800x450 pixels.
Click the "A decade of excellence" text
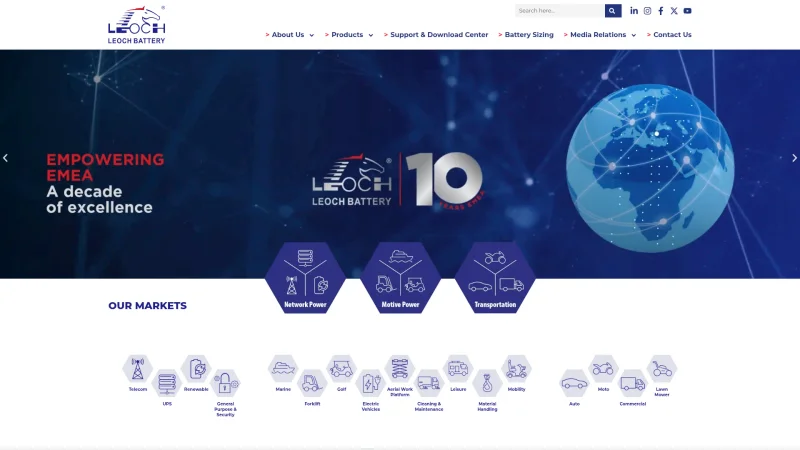click(99, 199)
